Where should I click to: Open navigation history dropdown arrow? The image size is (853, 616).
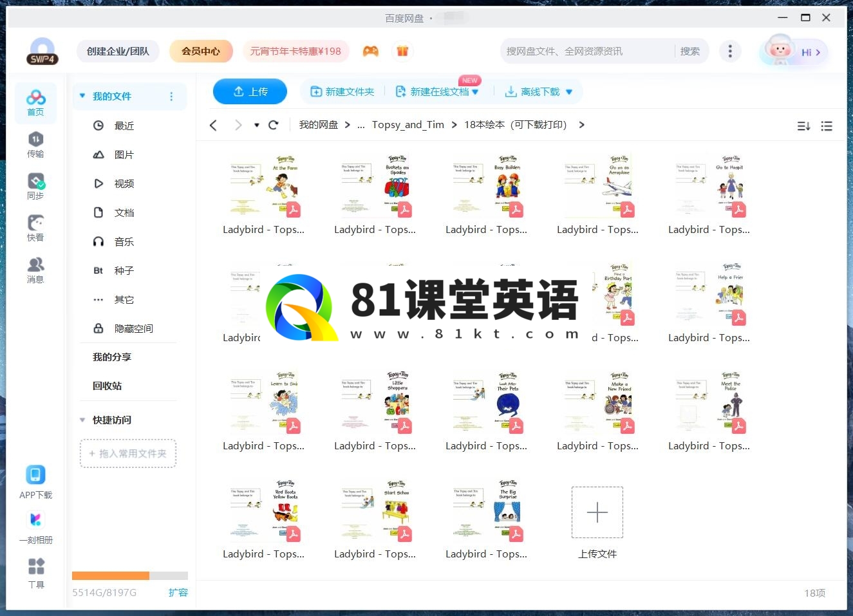point(256,125)
